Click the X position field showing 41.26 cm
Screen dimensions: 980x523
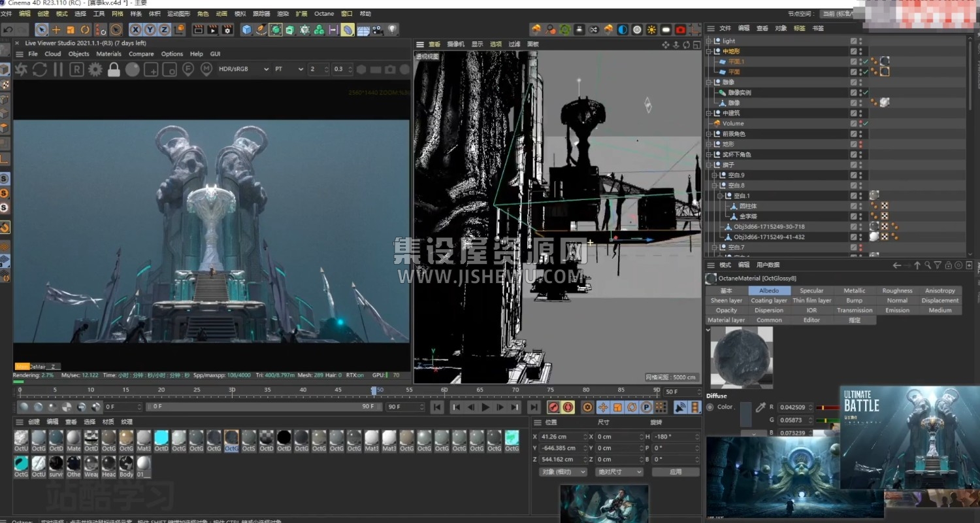tap(563, 436)
